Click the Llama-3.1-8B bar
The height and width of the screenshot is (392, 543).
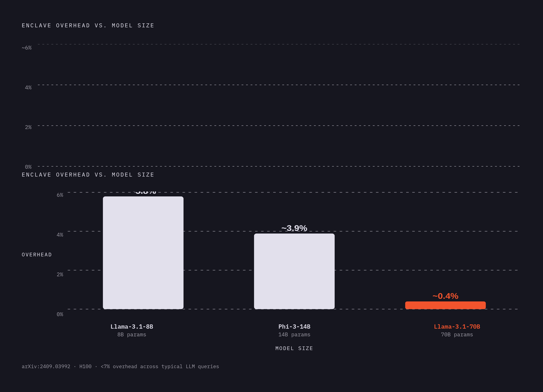point(143,253)
